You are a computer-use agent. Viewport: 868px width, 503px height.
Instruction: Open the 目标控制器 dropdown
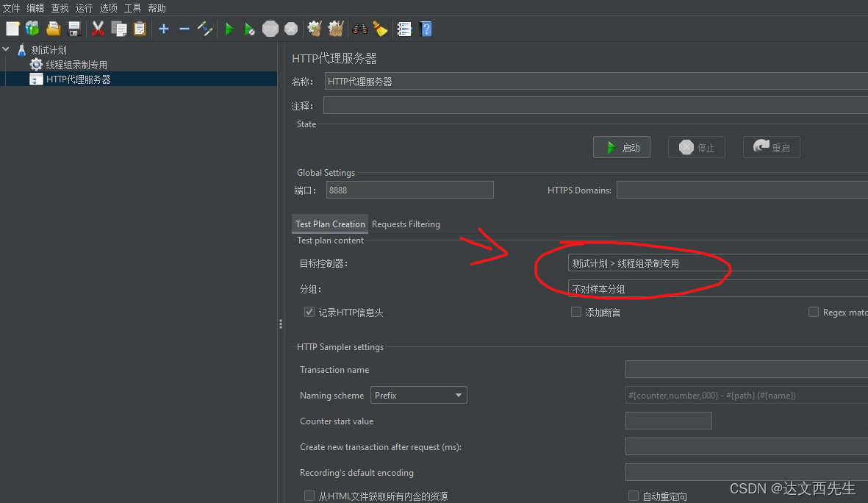[x=718, y=263]
